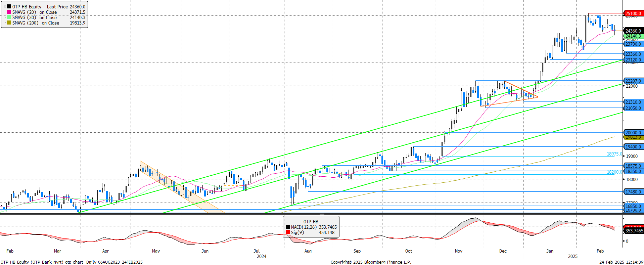The width and height of the screenshot is (644, 265).
Task: Select the 18350.0 horizontal line label
Action: [633, 171]
